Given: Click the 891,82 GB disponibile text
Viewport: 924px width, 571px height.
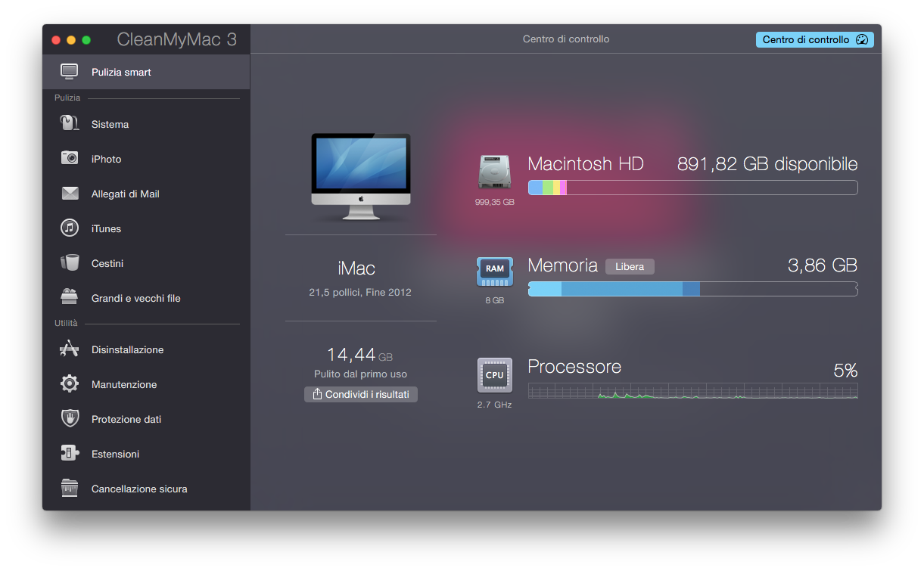Looking at the screenshot, I should (x=767, y=164).
